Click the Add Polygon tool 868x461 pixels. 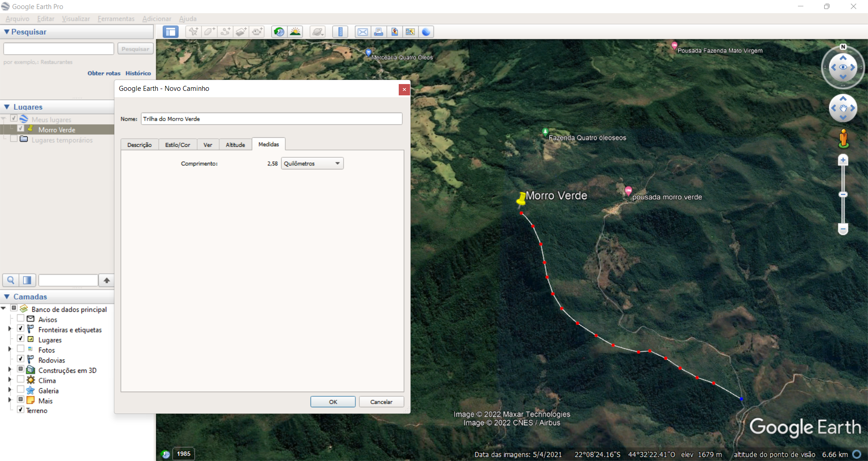209,32
